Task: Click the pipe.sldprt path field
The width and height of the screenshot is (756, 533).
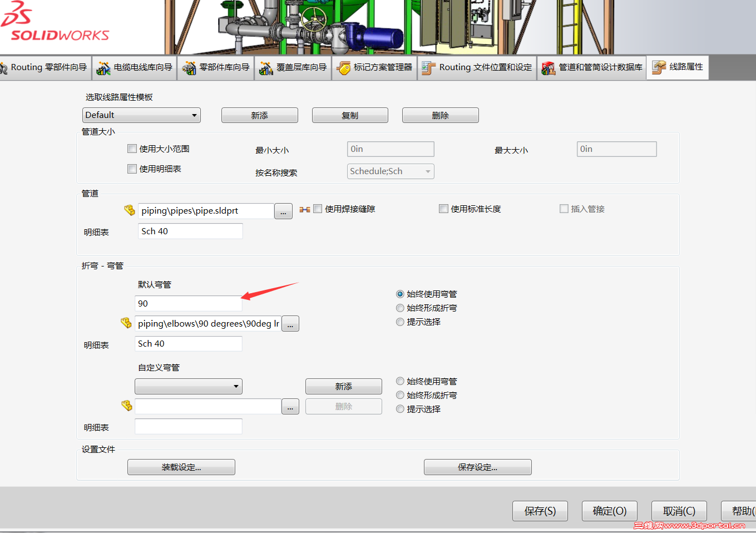Action: pos(206,211)
